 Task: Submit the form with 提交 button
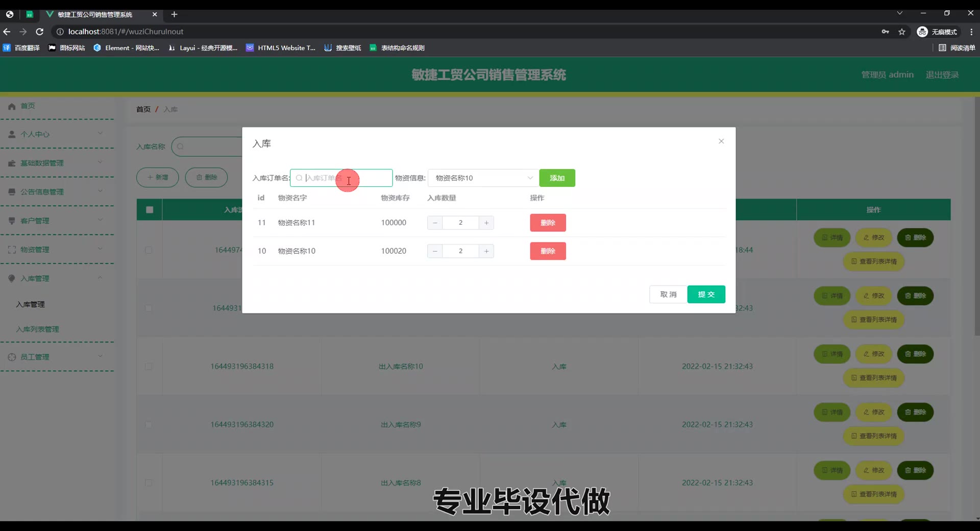pos(706,294)
